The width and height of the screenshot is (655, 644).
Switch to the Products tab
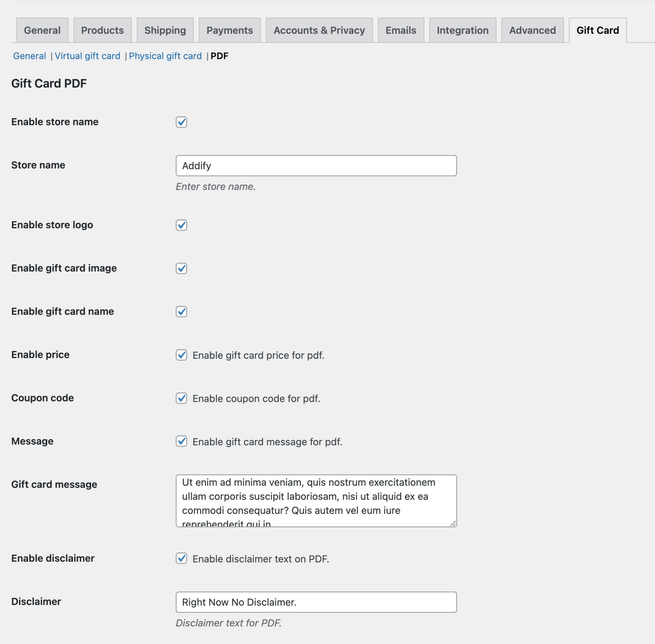(x=102, y=30)
